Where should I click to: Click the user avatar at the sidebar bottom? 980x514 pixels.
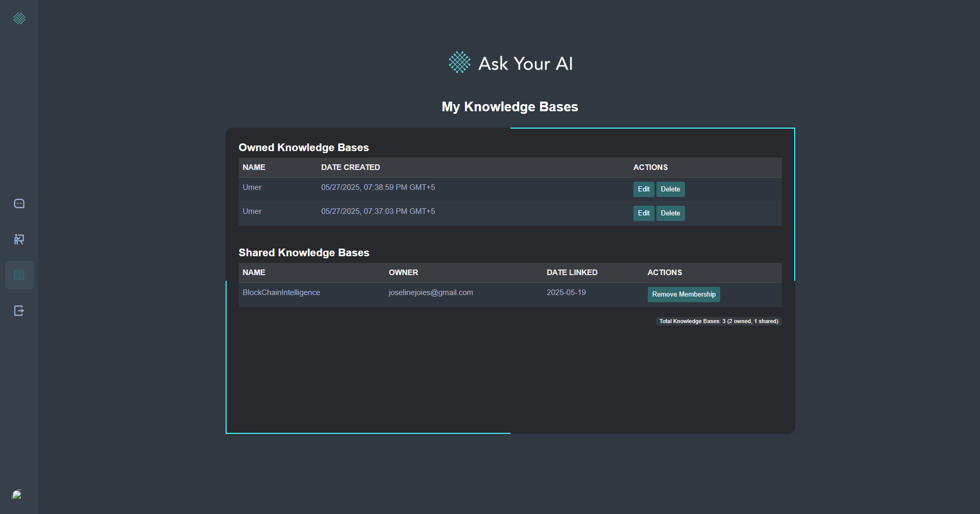pos(16,495)
